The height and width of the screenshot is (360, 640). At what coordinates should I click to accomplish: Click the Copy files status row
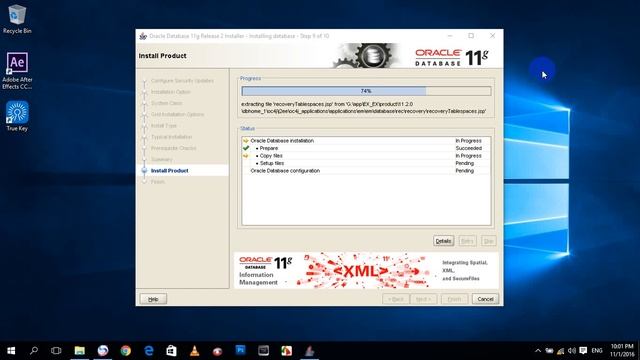366,156
